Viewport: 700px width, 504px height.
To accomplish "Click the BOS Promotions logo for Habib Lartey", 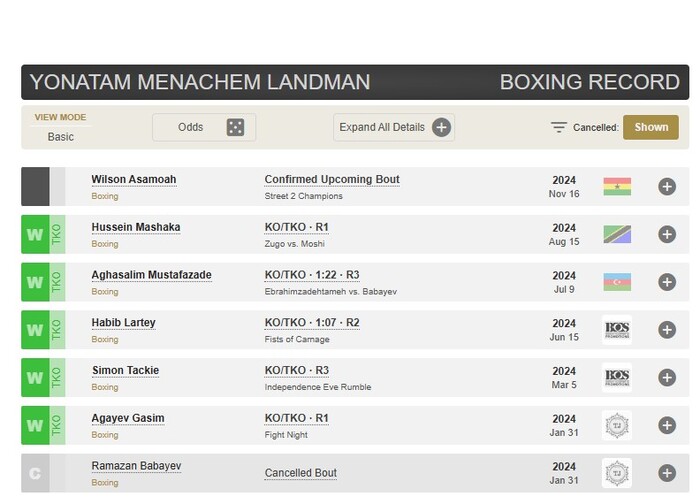I will click(x=617, y=330).
